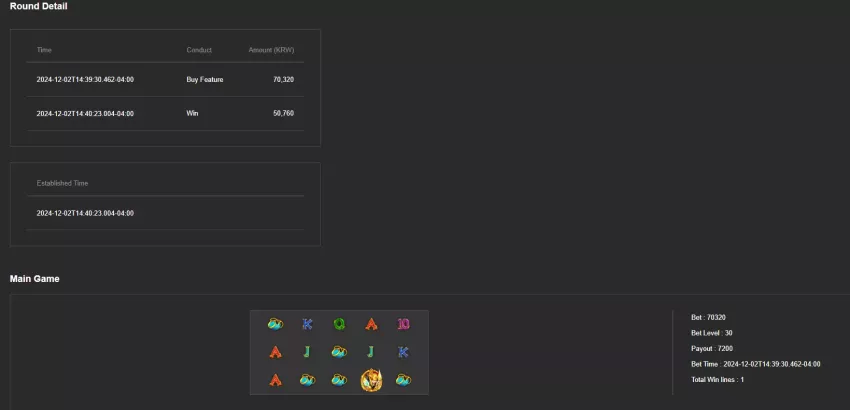This screenshot has height=410, width=850.
Task: Select the Buy Feature conduct cell
Action: point(205,80)
